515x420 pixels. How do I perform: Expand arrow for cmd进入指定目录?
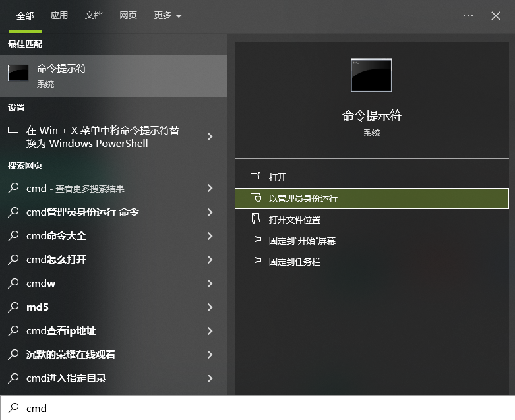tap(210, 378)
